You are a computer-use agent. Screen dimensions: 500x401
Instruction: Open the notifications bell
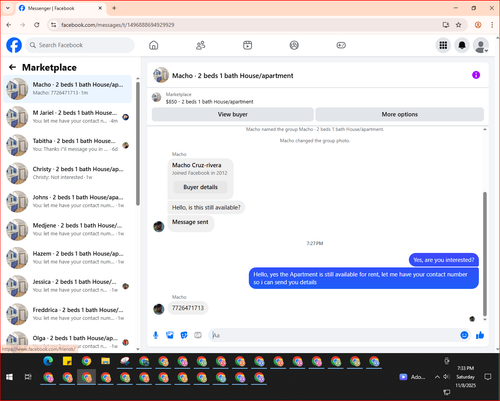(462, 45)
